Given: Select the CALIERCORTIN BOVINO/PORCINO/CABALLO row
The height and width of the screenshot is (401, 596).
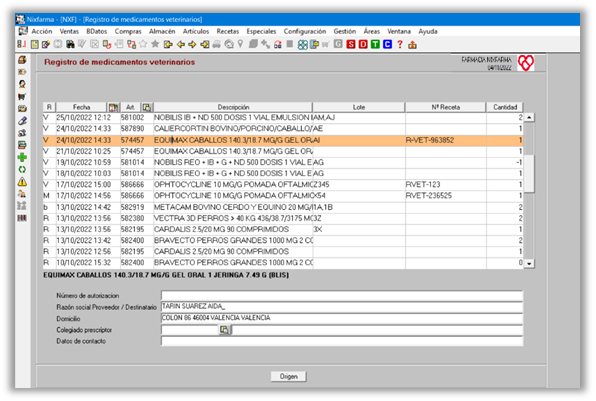Looking at the screenshot, I should (283, 129).
